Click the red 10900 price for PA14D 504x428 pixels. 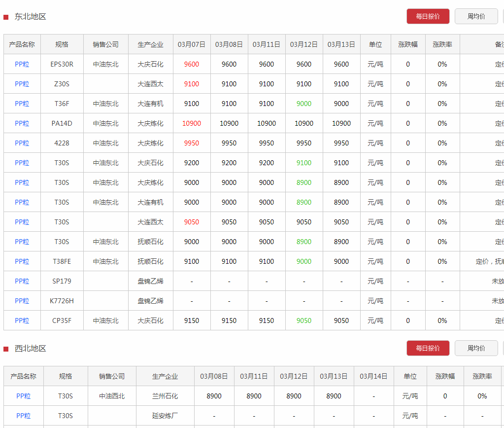pos(192,123)
